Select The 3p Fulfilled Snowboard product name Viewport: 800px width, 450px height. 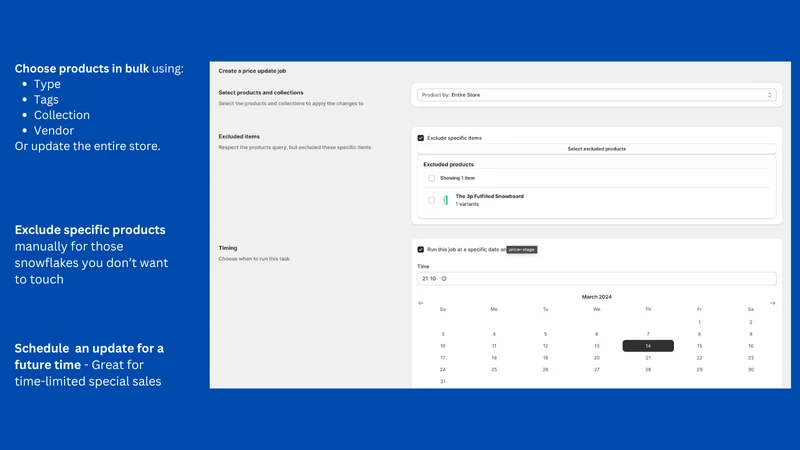click(489, 196)
